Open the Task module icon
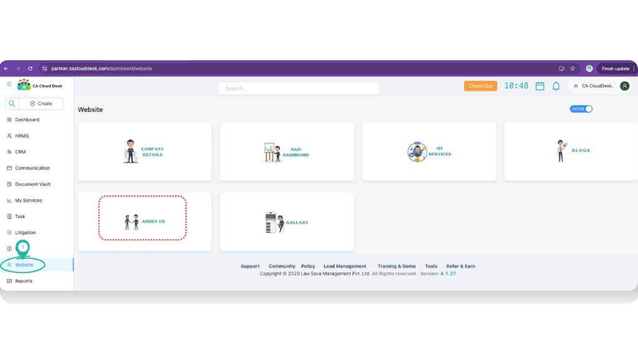The image size is (638, 364). point(9,216)
